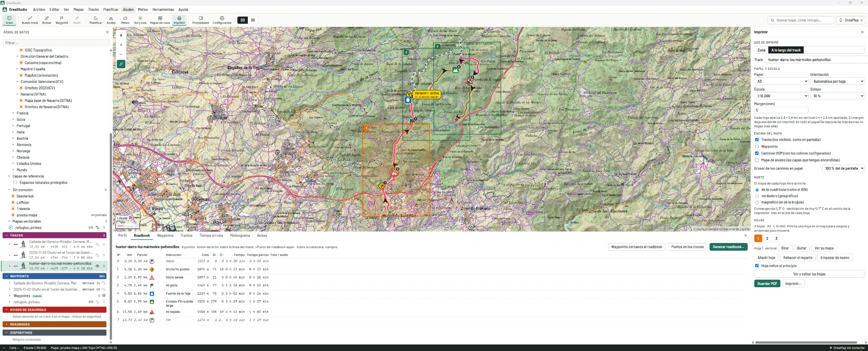The height and width of the screenshot is (351, 868).
Task: Toggle the Árbol panel tool
Action: (9, 20)
